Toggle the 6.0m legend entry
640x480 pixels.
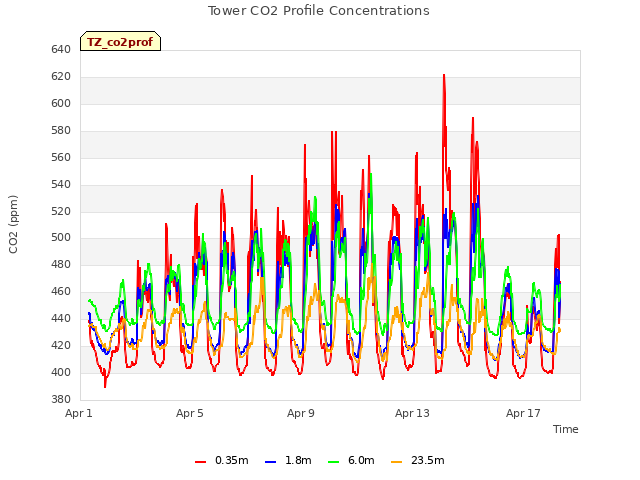(x=351, y=460)
